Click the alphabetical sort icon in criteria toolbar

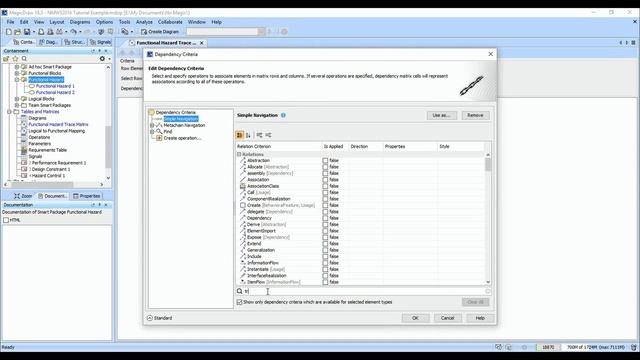[x=248, y=135]
